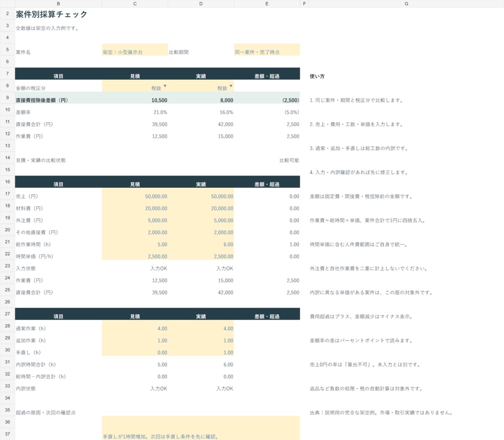Click the 金額の税区分 label

click(31, 88)
